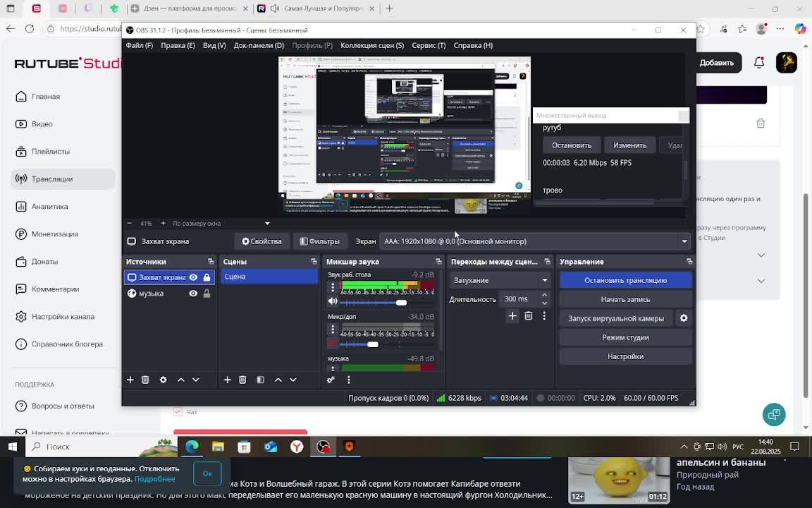Toggle visibility of Захват экрана source

point(193,277)
